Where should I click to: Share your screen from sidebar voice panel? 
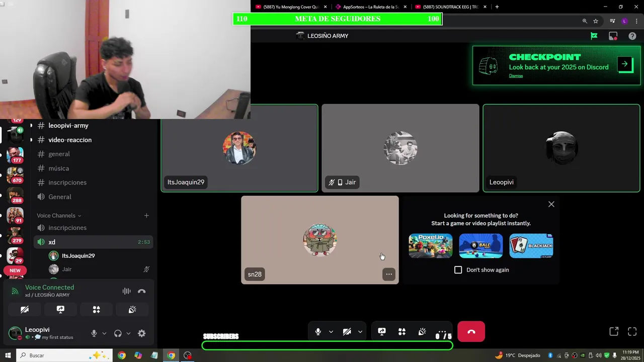[60, 310]
